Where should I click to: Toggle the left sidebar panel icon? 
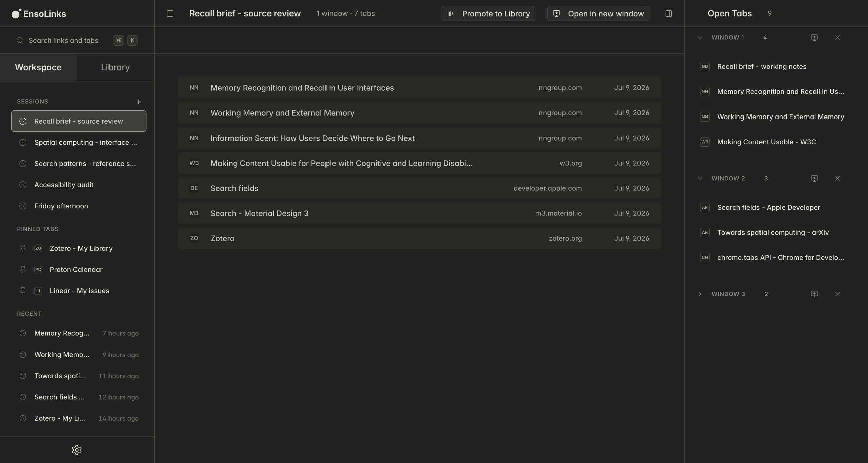(170, 13)
